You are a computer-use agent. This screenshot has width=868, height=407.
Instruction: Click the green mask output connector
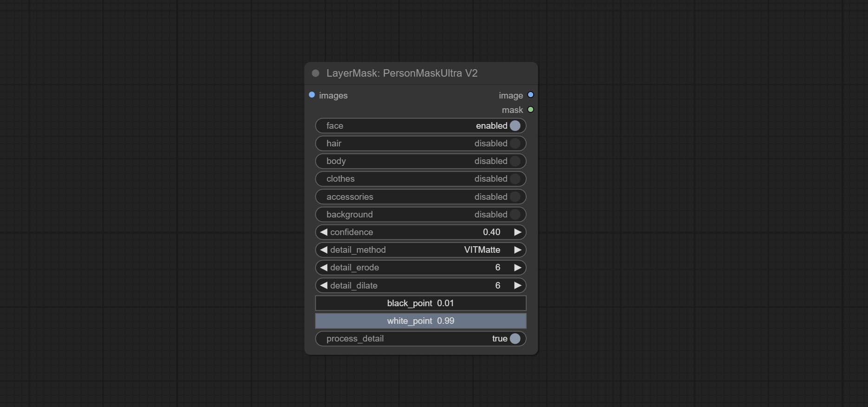click(x=530, y=110)
